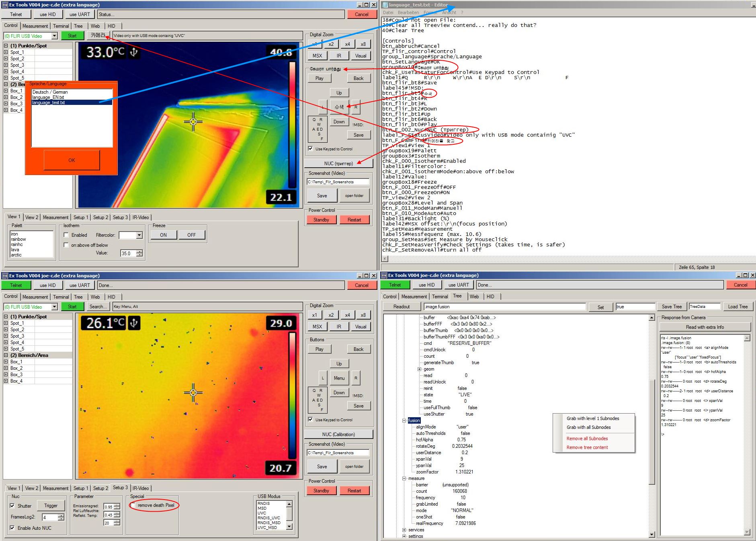This screenshot has height=541, width=756.
Task: Click the Notepad icon of language_test.txt Editor
Action: tap(385, 5)
